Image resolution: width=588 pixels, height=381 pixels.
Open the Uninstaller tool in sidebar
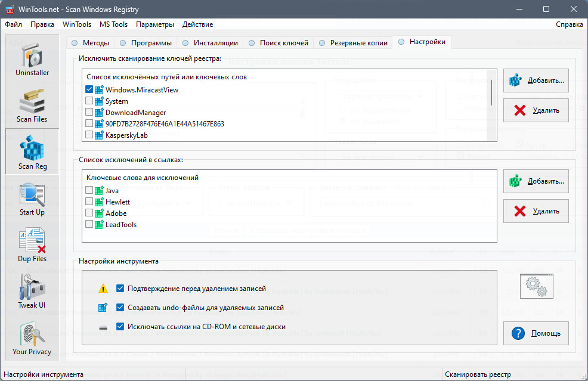(32, 59)
